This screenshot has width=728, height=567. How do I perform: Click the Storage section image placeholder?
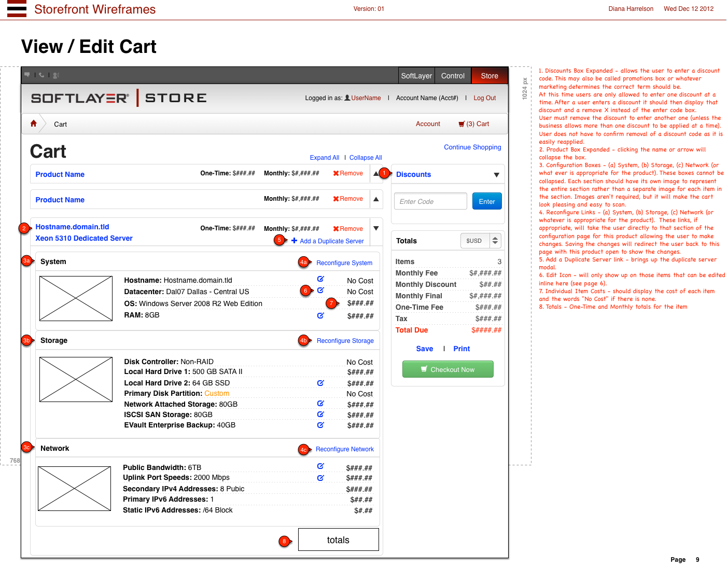(76, 379)
